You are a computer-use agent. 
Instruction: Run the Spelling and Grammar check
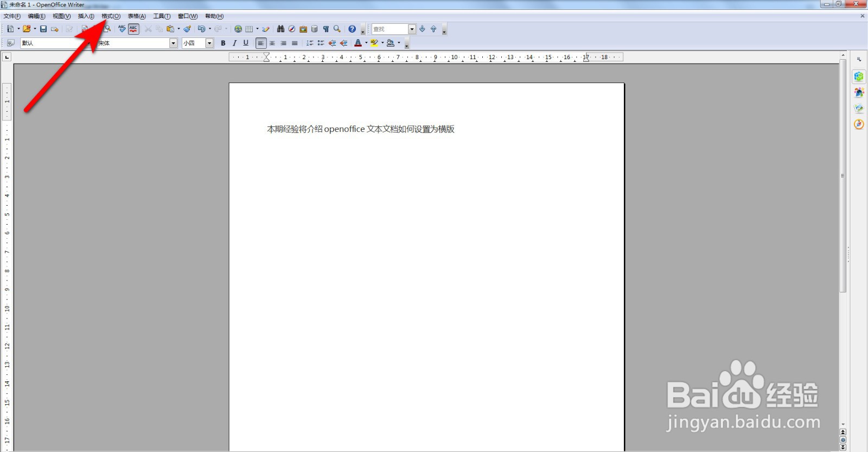pyautogui.click(x=122, y=29)
